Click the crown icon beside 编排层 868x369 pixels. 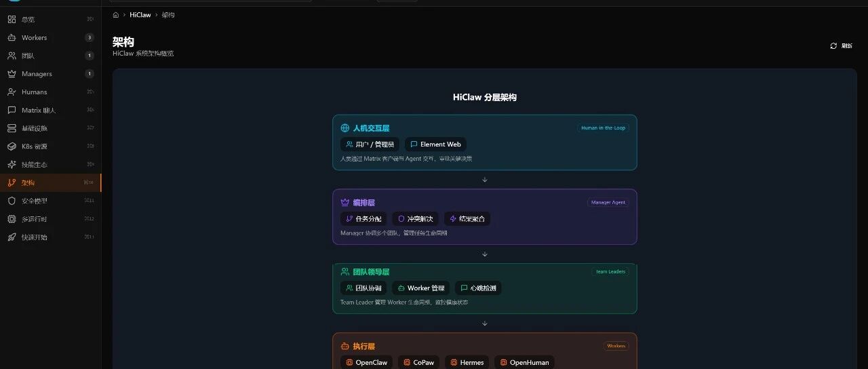345,203
